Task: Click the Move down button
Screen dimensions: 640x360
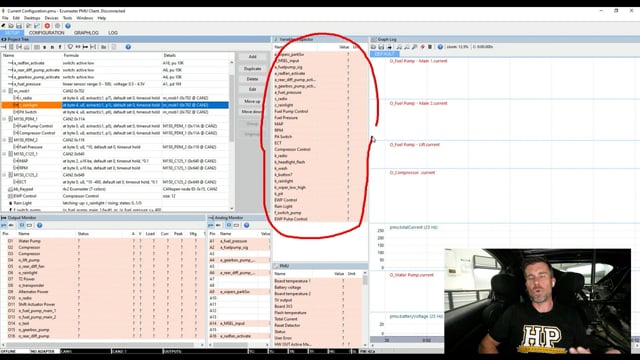Action: (253, 111)
